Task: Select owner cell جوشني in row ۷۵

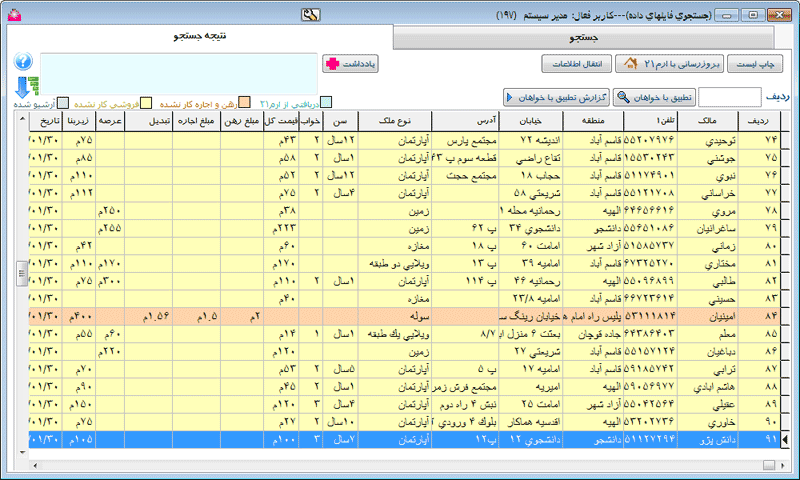Action: (707, 158)
